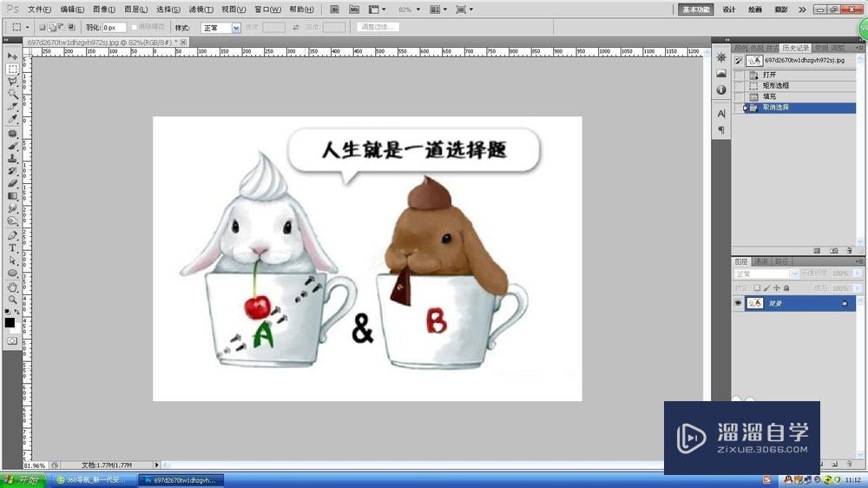Set history brush source for 矩形选框 state
Viewport: 868px width, 488px height.
[739, 86]
